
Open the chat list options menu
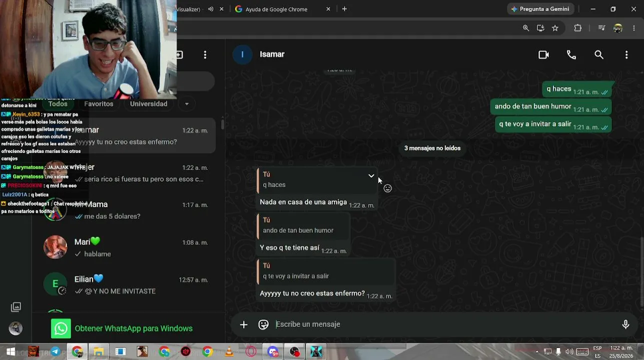205,54
